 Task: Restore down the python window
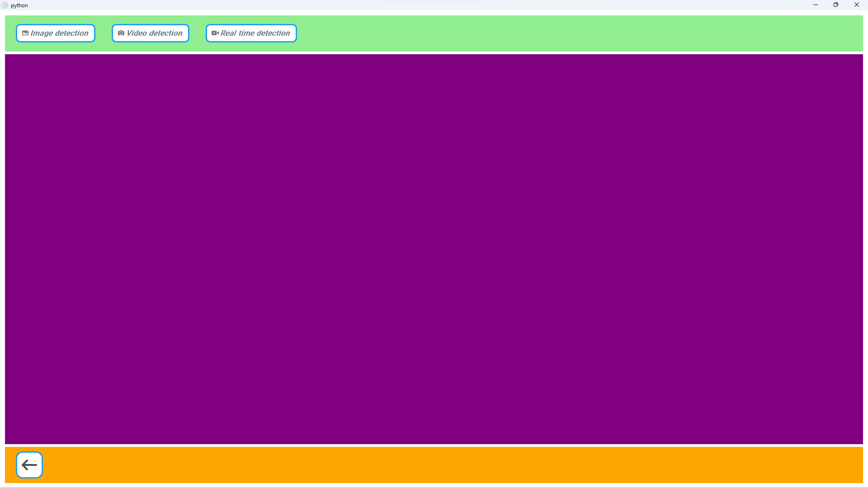[x=836, y=5]
